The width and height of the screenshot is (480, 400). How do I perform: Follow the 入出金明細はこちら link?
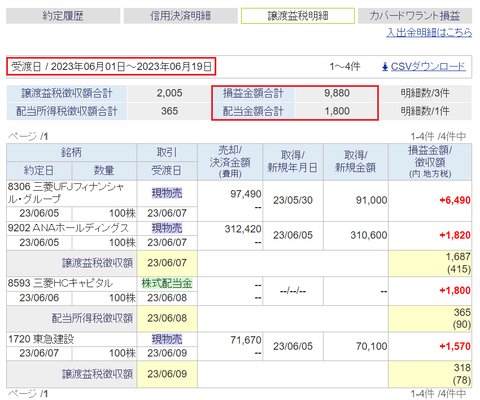pos(429,32)
